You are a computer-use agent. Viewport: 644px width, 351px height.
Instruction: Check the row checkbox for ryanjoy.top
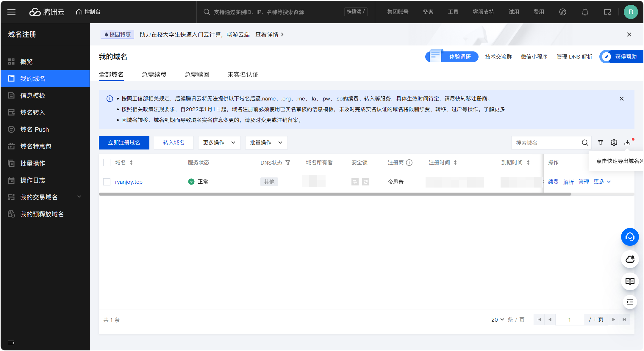tap(107, 182)
